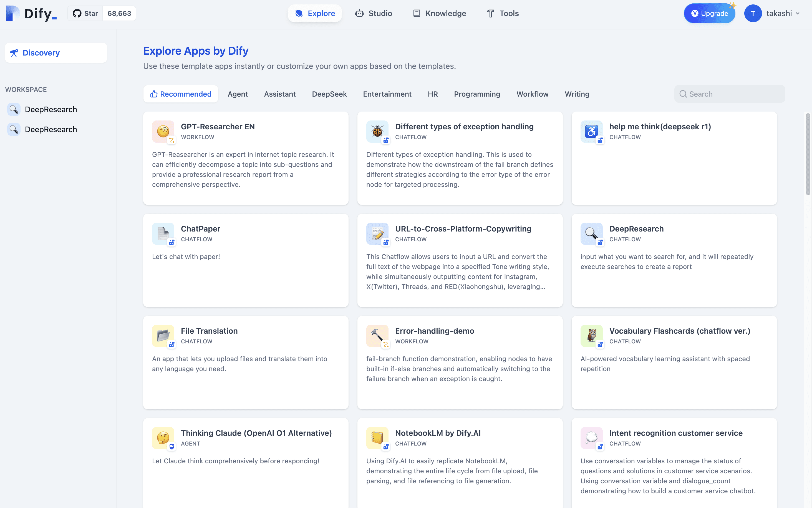Image resolution: width=812 pixels, height=508 pixels.
Task: Open first DeepResearch in workspace sidebar
Action: coord(51,110)
